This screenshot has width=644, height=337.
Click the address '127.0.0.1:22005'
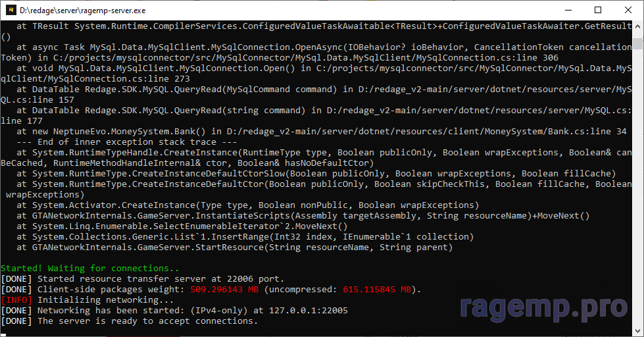(309, 311)
